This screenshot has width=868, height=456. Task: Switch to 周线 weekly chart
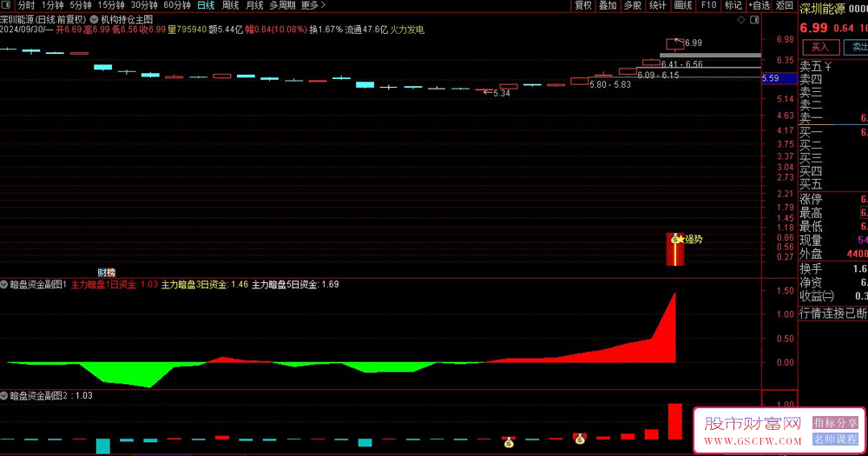230,5
